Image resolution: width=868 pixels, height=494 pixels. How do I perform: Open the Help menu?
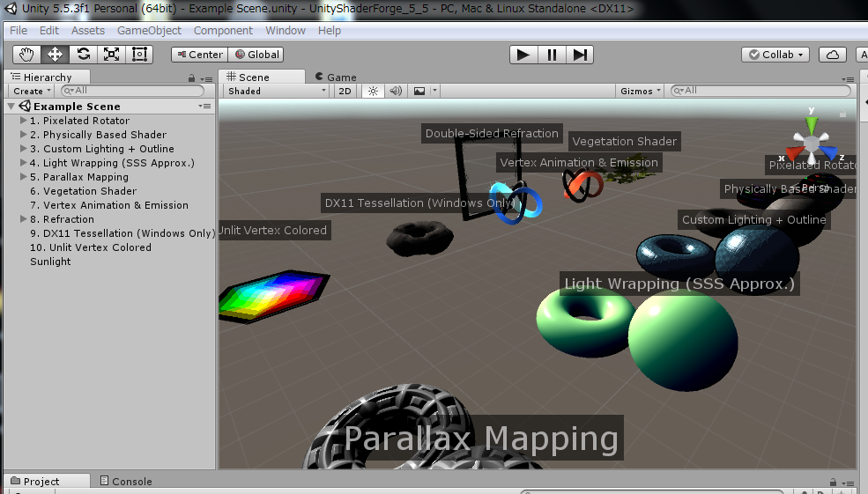coord(330,31)
